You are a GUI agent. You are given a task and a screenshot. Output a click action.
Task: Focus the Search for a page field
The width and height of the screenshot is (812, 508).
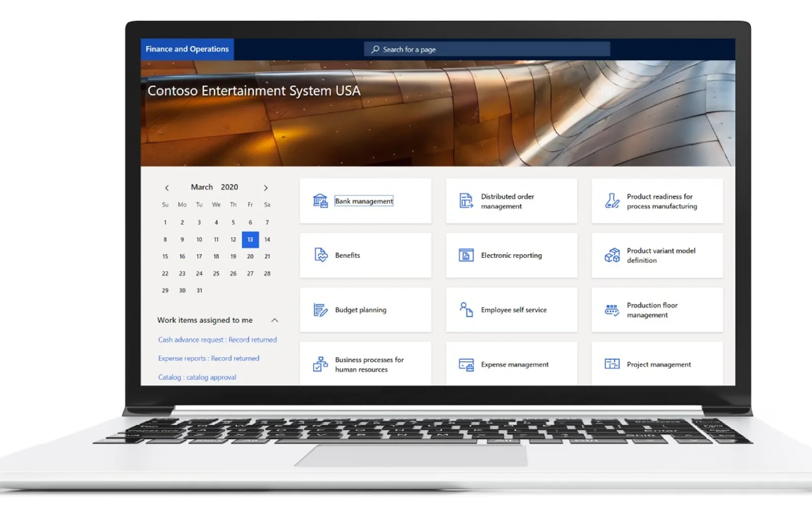pyautogui.click(x=487, y=49)
